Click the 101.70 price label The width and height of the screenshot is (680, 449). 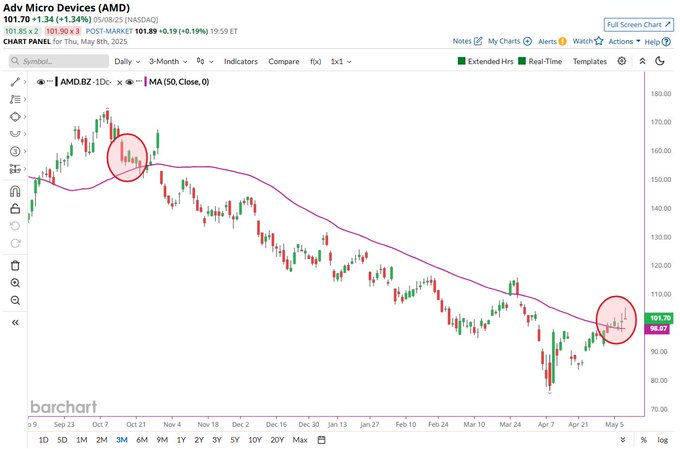click(660, 318)
